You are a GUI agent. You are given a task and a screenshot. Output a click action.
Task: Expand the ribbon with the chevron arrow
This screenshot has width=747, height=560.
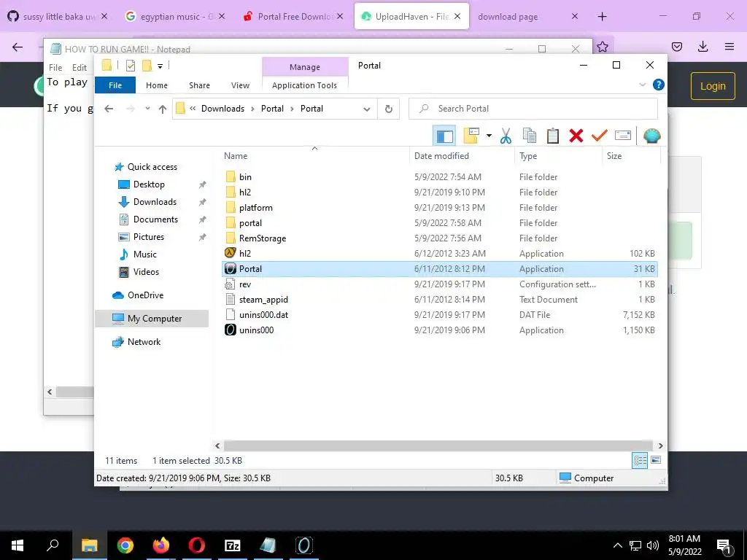pyautogui.click(x=642, y=85)
